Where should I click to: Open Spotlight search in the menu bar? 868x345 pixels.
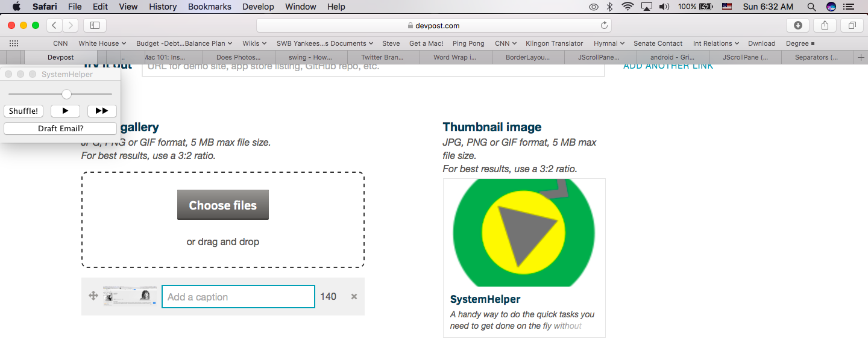tap(811, 7)
